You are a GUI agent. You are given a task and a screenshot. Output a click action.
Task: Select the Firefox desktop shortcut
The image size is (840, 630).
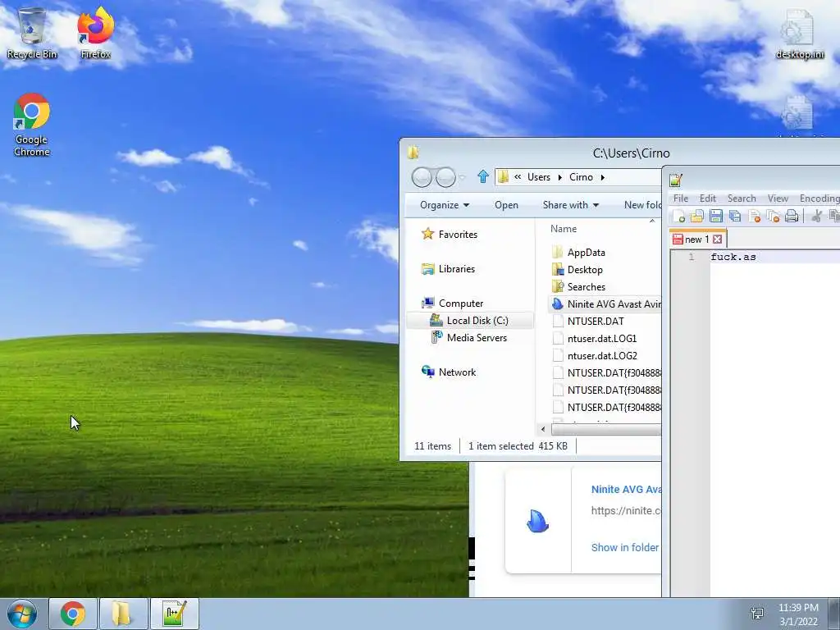click(x=95, y=32)
